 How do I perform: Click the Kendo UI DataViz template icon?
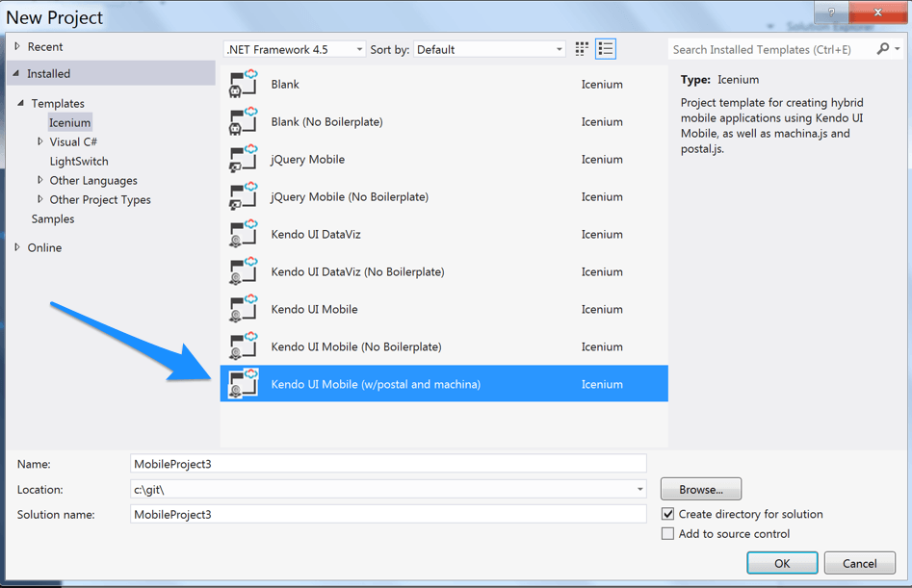[243, 234]
